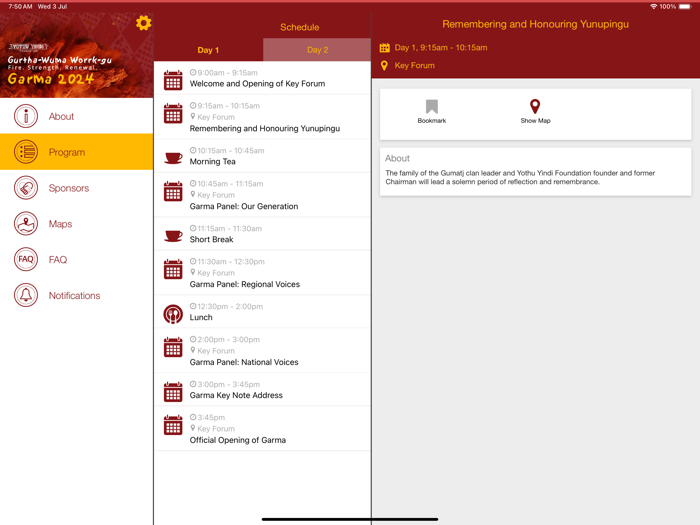The width and height of the screenshot is (700, 525).
Task: Click the Bookmark label
Action: [432, 121]
